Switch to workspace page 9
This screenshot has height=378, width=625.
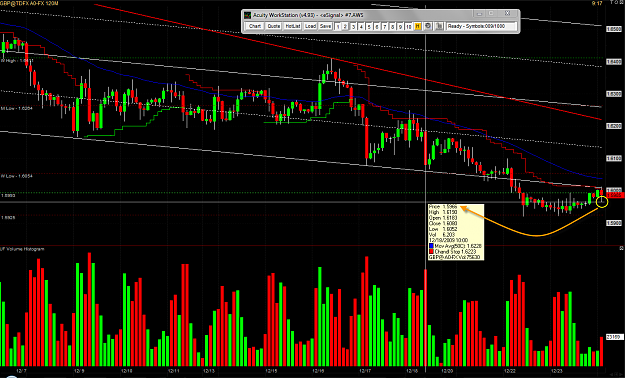(x=400, y=26)
